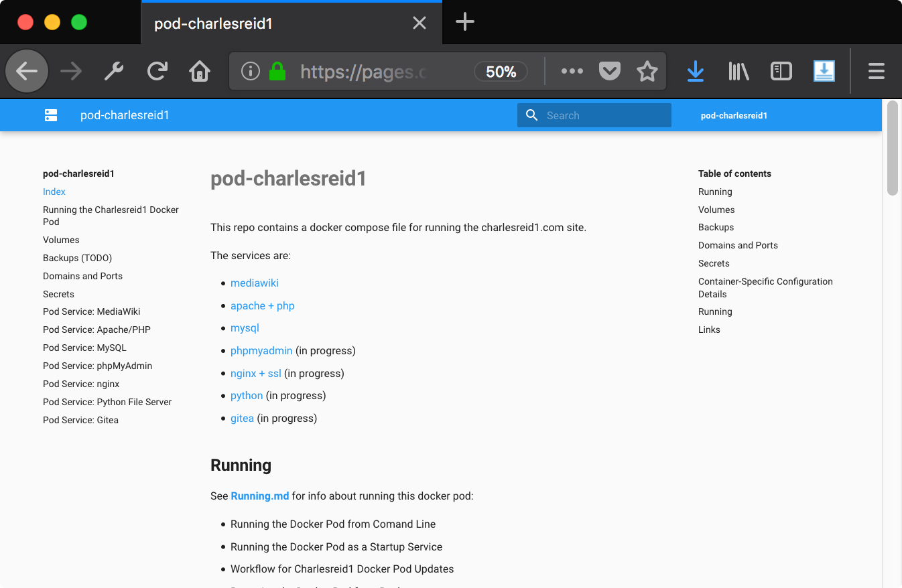
Task: Select Index in left navigation
Action: click(x=54, y=192)
